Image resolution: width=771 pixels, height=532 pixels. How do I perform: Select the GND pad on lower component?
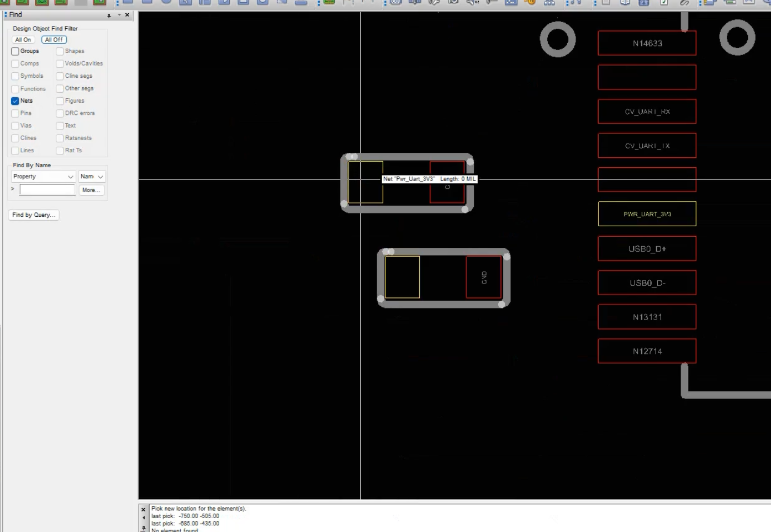(484, 277)
